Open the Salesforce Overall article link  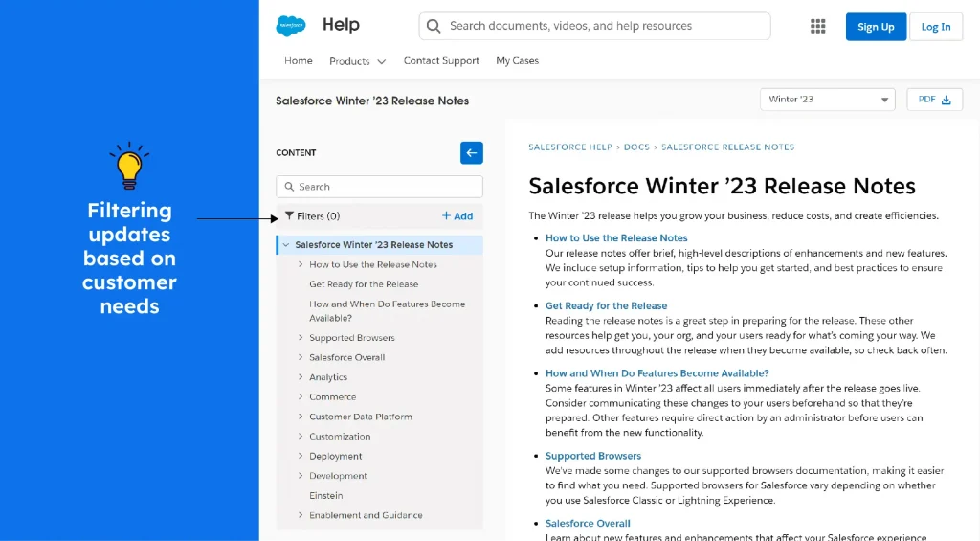coord(588,524)
